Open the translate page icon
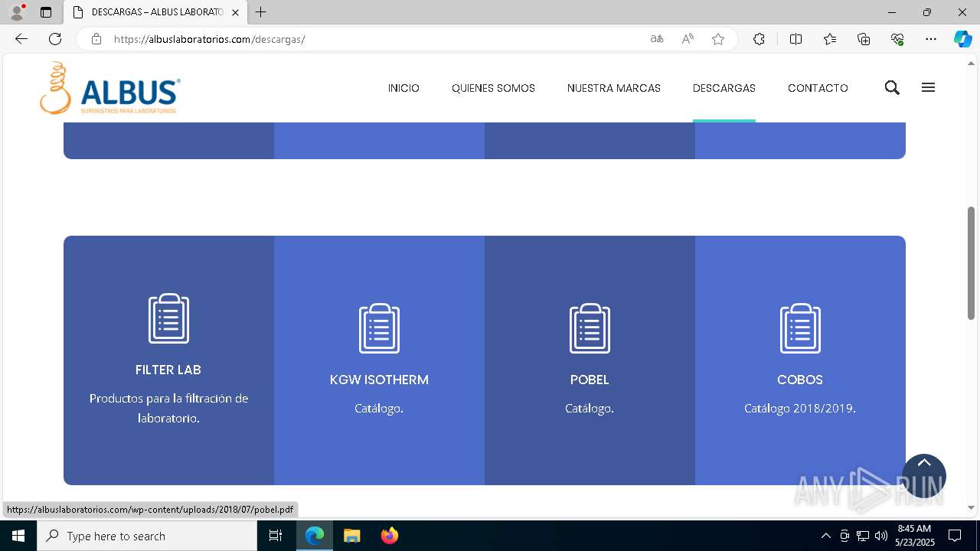Image resolution: width=980 pixels, height=551 pixels. pyautogui.click(x=657, y=39)
